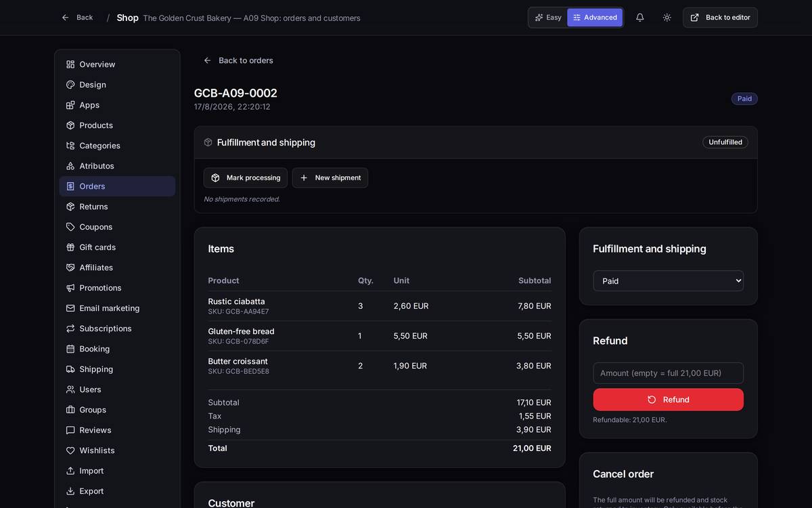Click the Email marketing envelope icon
812x508 pixels.
[x=70, y=308]
